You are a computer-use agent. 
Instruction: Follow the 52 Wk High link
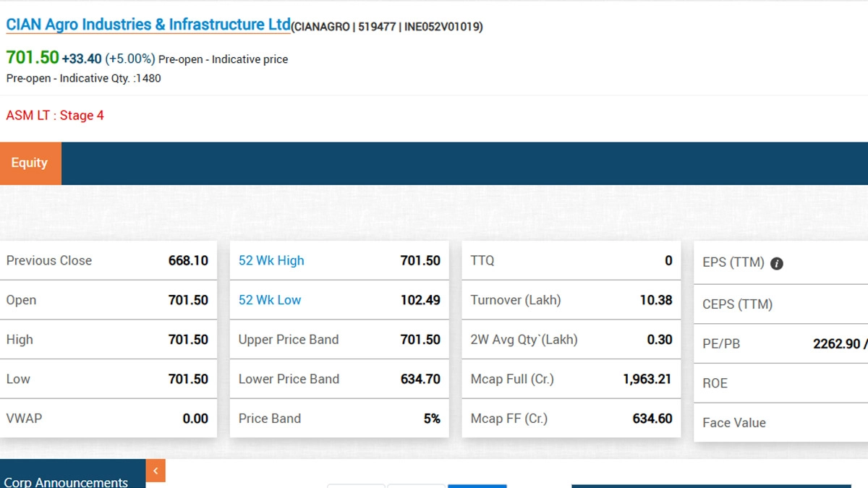click(x=271, y=261)
